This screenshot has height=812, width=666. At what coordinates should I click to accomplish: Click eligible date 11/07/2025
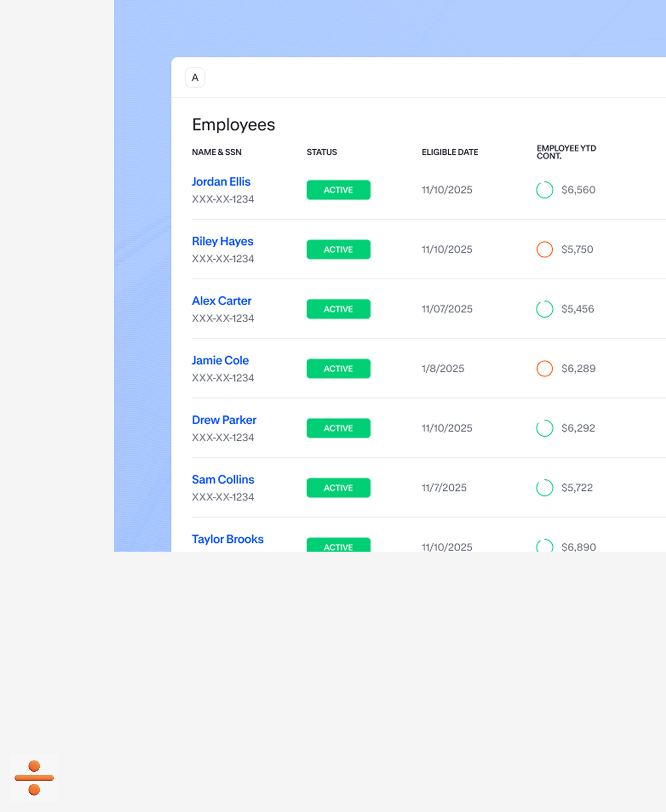point(447,309)
